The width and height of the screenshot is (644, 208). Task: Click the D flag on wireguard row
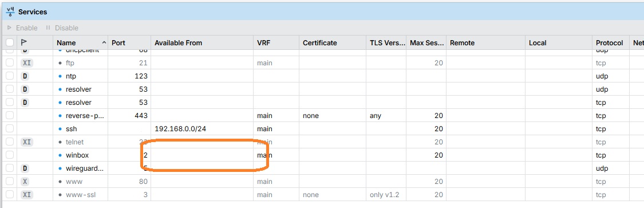point(25,168)
